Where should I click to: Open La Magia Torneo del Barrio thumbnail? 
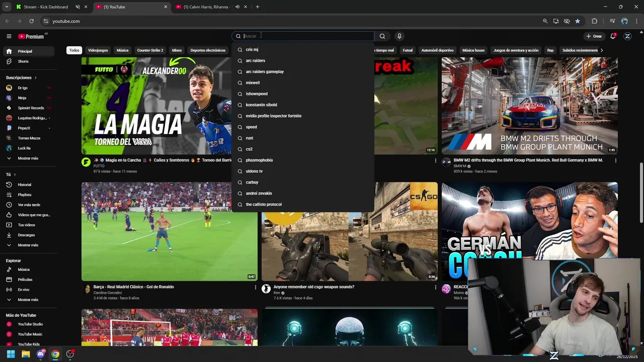(156, 106)
